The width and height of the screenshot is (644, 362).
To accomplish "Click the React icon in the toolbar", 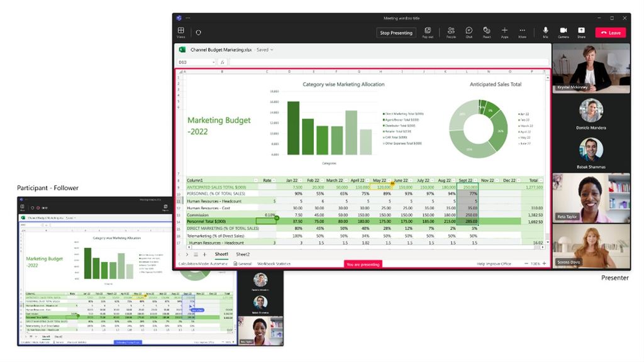I will 487,31.
